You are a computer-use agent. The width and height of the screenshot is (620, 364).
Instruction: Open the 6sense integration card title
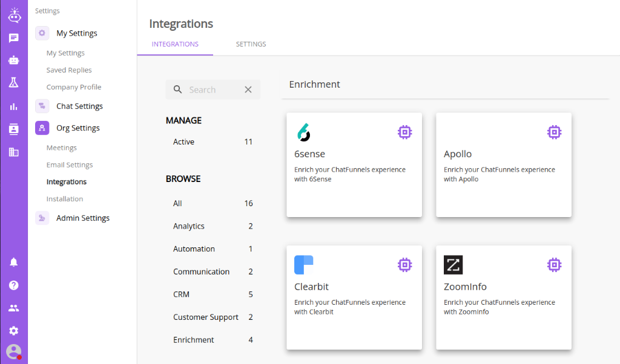pyautogui.click(x=309, y=154)
